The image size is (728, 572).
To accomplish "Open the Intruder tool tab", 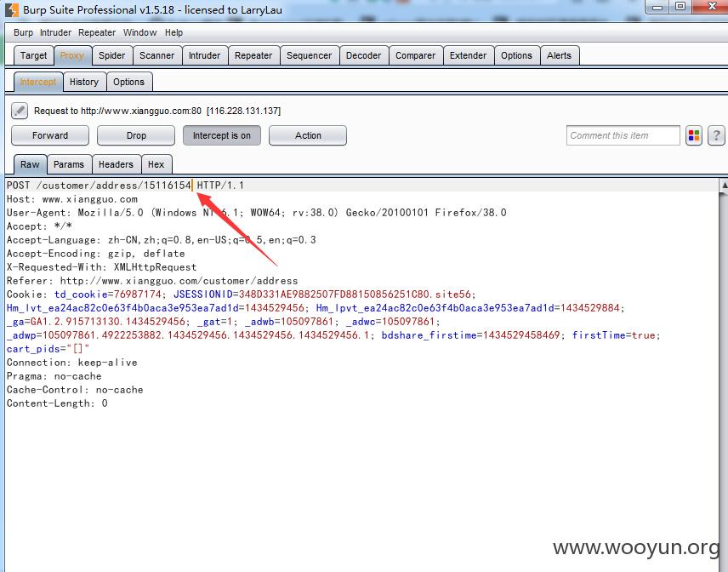I will tap(204, 55).
